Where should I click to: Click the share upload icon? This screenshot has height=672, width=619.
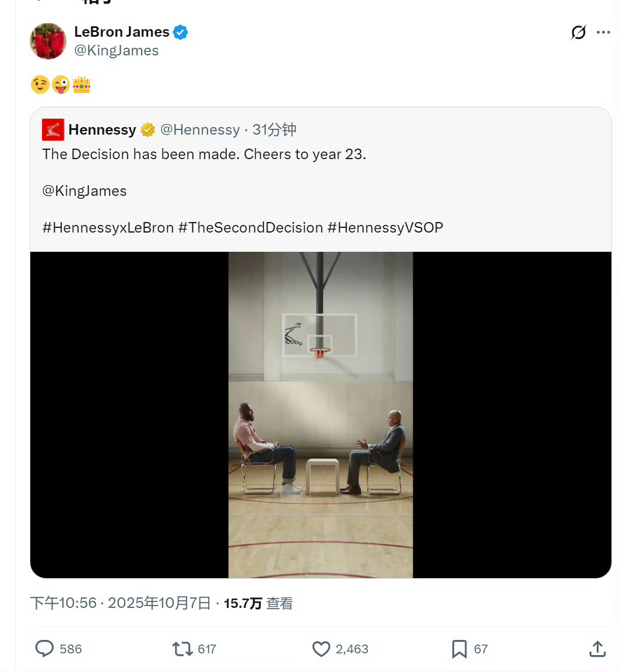click(597, 649)
